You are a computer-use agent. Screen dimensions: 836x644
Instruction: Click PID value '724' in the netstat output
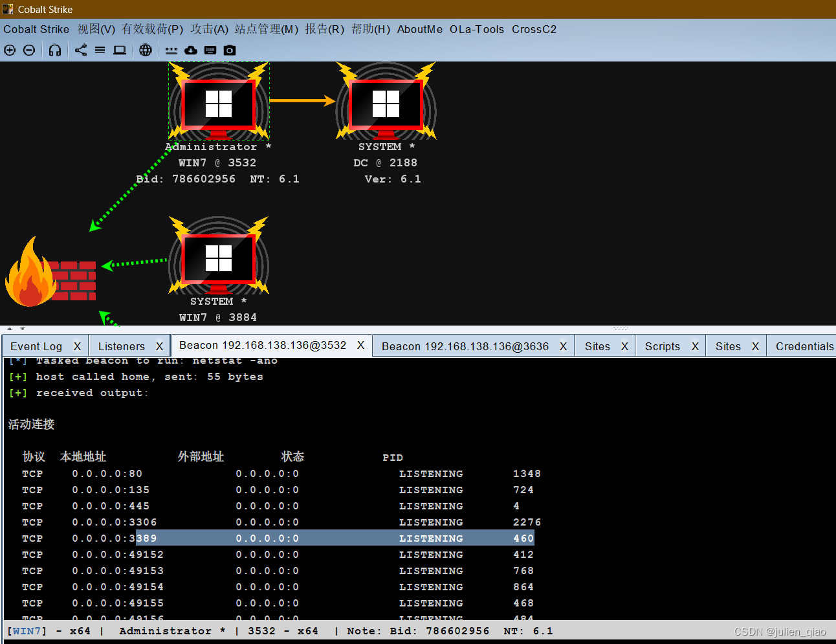523,490
